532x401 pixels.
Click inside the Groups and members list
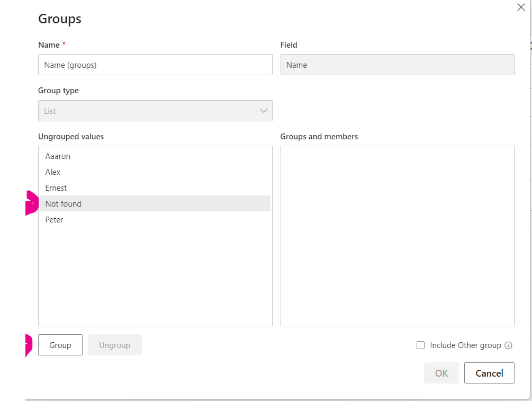point(398,236)
